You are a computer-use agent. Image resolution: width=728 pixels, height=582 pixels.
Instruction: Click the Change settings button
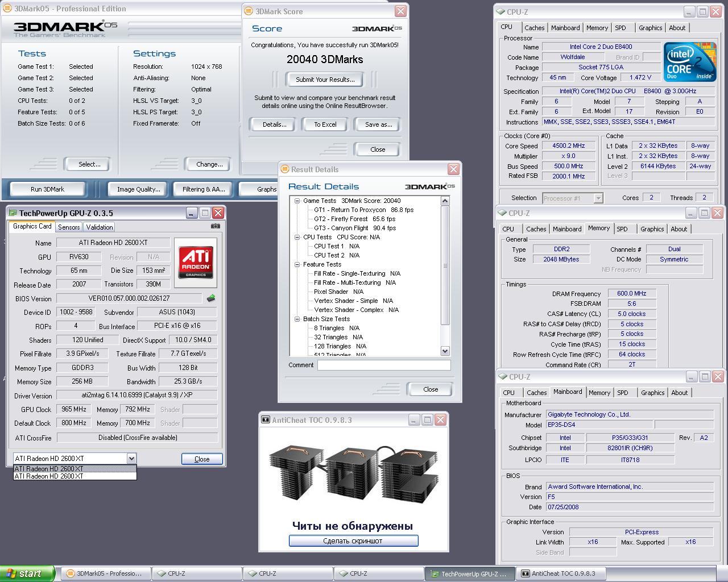(209, 164)
